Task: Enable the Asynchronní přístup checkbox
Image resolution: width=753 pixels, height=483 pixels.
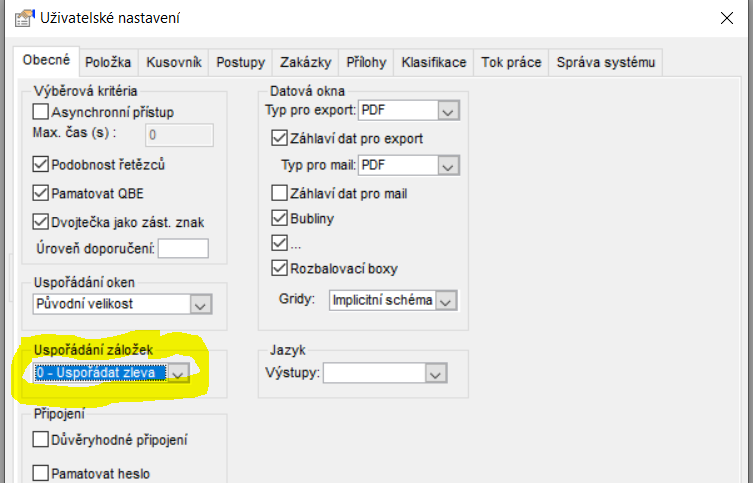Action: 40,112
